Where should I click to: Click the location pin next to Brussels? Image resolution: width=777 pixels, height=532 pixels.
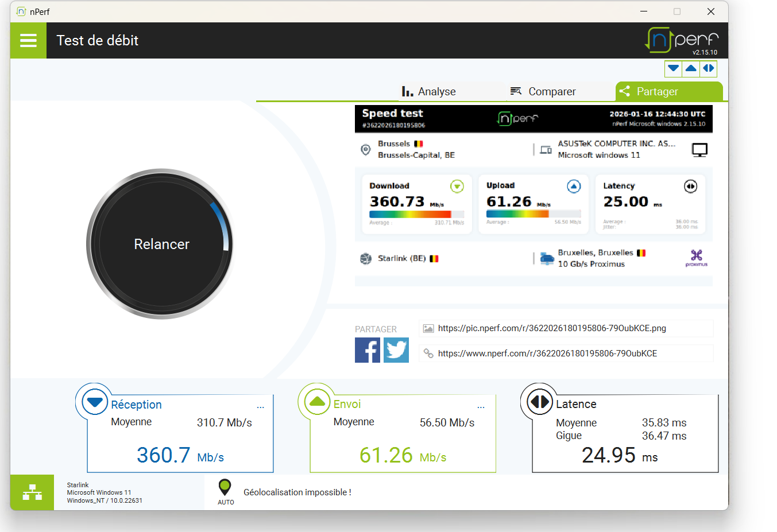pos(365,150)
